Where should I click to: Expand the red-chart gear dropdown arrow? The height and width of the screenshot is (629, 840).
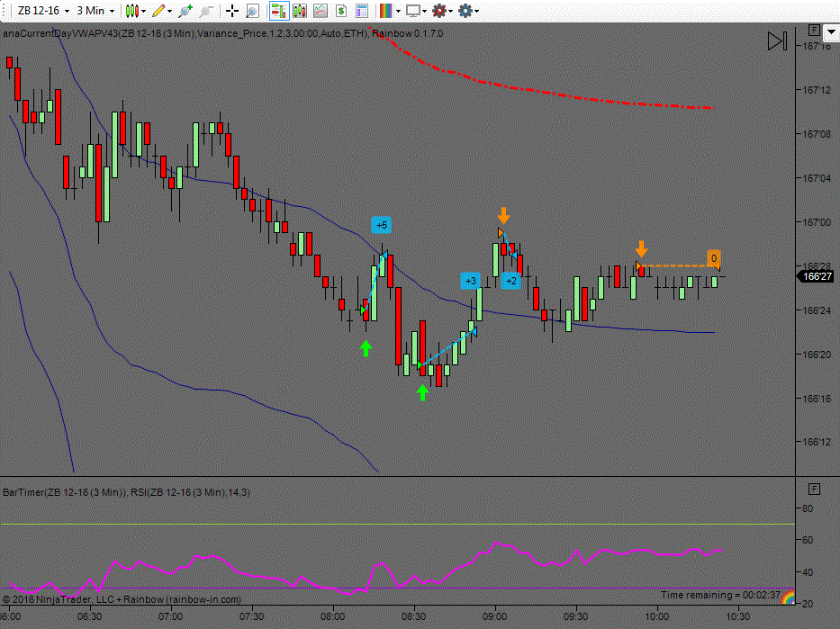coord(451,11)
